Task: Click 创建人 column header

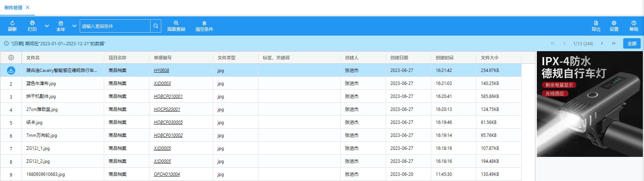Action: pyautogui.click(x=352, y=57)
